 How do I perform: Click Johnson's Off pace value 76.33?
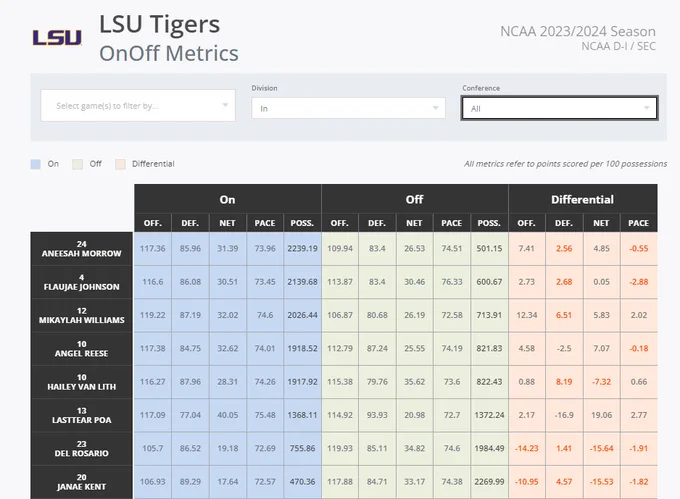click(451, 282)
